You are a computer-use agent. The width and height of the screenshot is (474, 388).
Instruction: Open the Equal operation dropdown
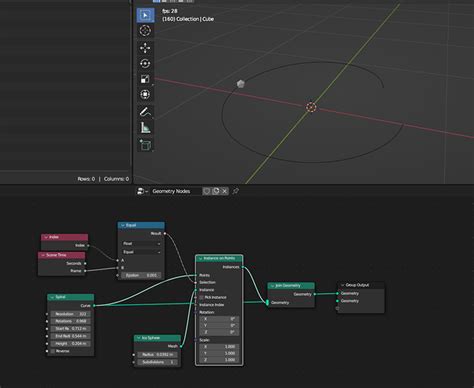(141, 252)
